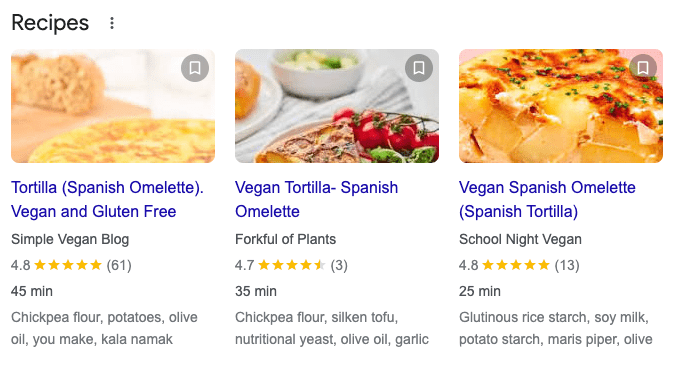Viewport: 687px width, 365px height.
Task: Open Vegan Spanish Omelette (Spanish Tortilla) link
Action: pyautogui.click(x=547, y=199)
